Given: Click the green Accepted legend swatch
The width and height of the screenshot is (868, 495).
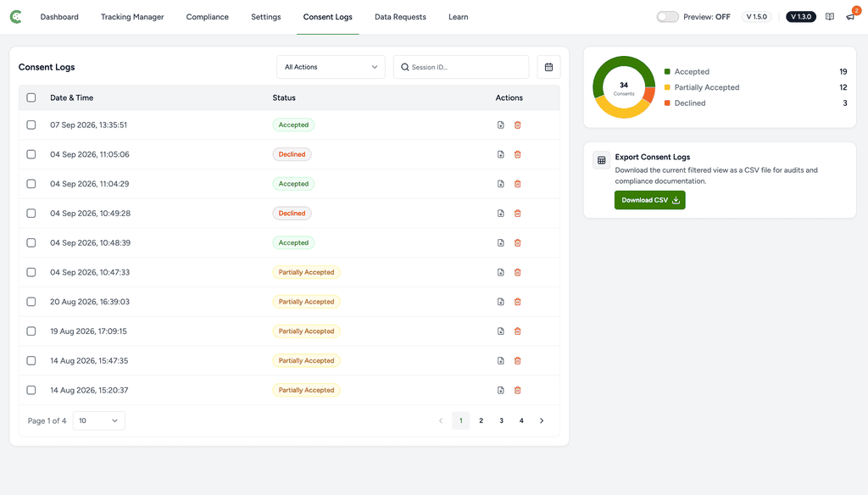Looking at the screenshot, I should tap(667, 71).
